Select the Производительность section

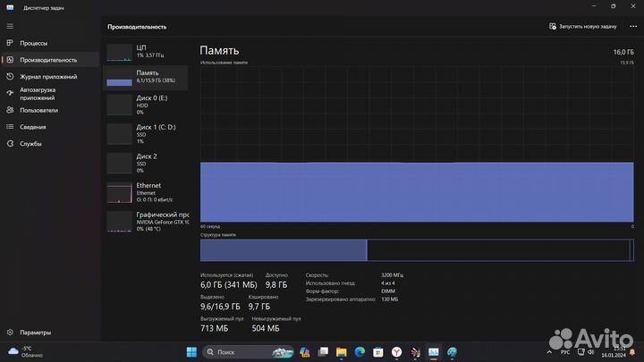point(50,60)
